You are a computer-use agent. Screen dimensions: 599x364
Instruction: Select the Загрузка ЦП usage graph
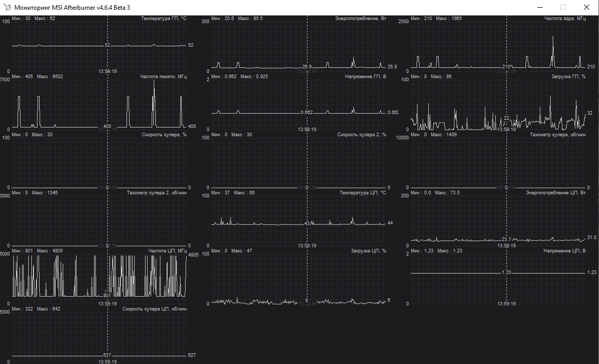tap(299, 277)
